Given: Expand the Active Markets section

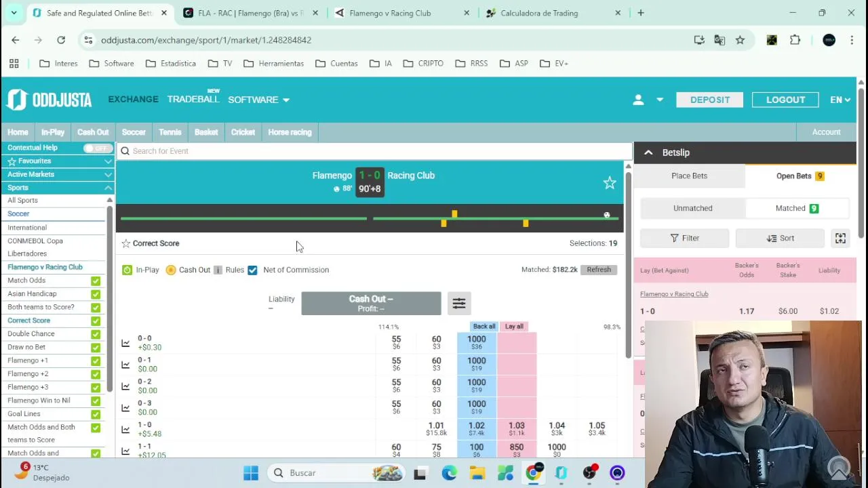Looking at the screenshot, I should [58, 174].
